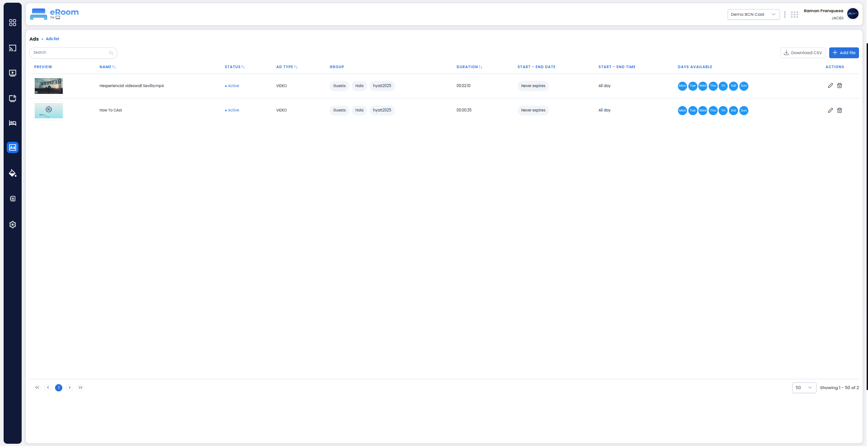This screenshot has height=446, width=868.
Task: Open the screen share icon in sidebar
Action: pos(13,98)
